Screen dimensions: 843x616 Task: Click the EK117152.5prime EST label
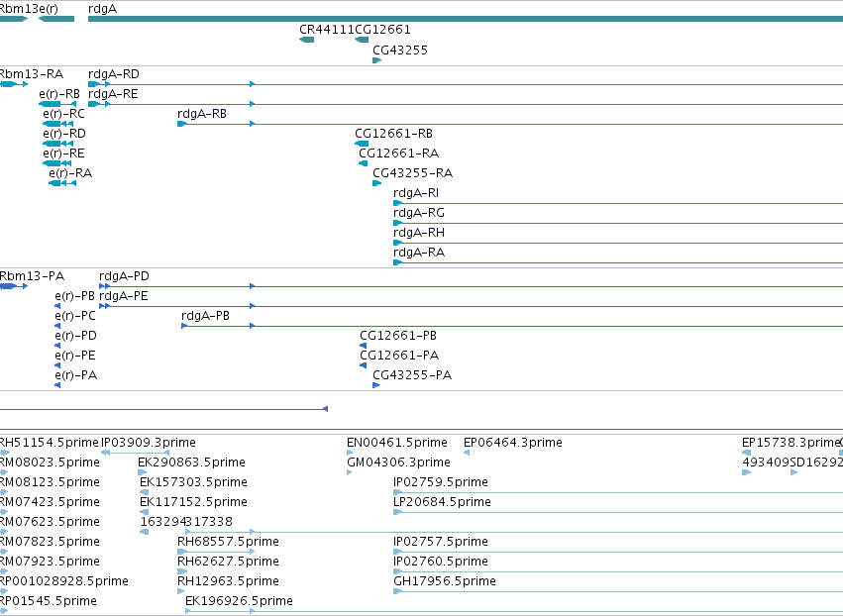click(x=193, y=502)
